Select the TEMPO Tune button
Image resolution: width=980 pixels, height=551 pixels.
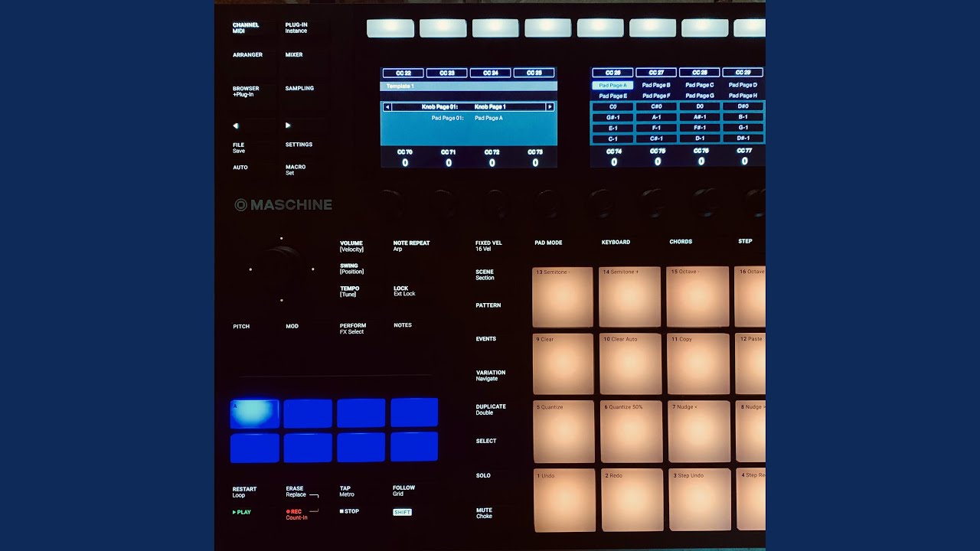[x=349, y=292]
